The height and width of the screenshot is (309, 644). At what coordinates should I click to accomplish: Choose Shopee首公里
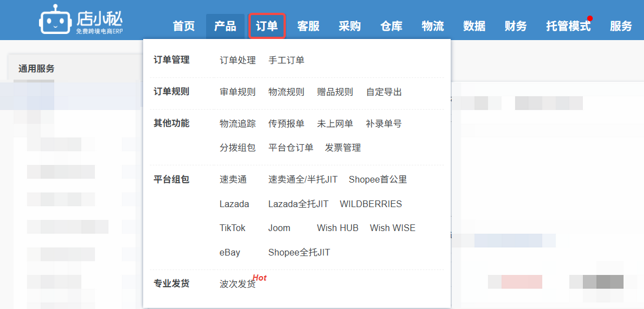(378, 179)
